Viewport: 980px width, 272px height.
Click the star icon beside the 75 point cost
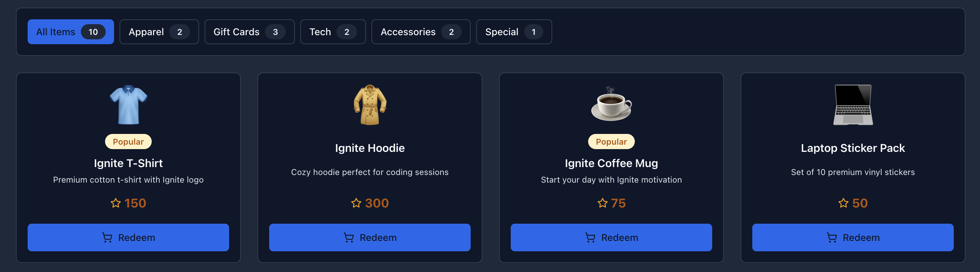[x=602, y=203]
